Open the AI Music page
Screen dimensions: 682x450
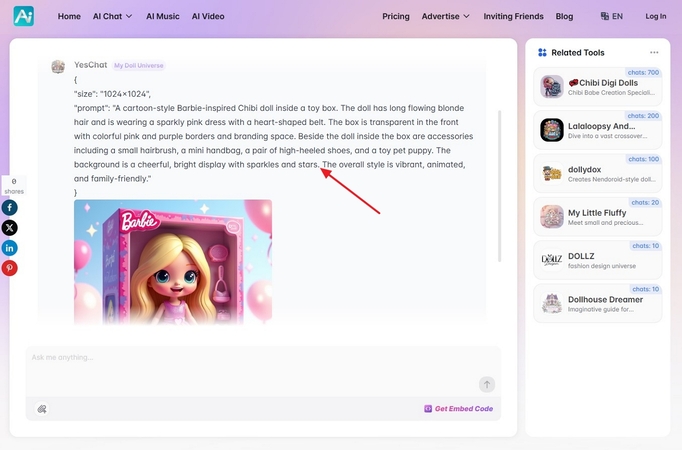pos(163,16)
